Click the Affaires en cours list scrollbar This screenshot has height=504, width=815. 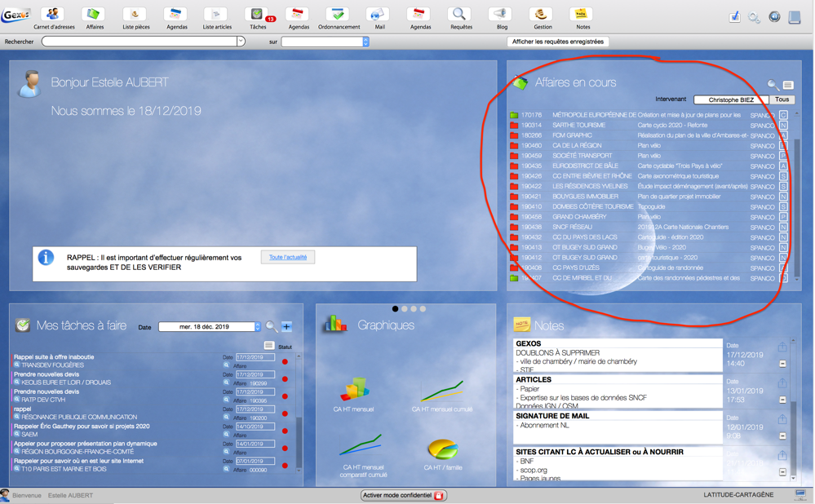[x=797, y=196]
